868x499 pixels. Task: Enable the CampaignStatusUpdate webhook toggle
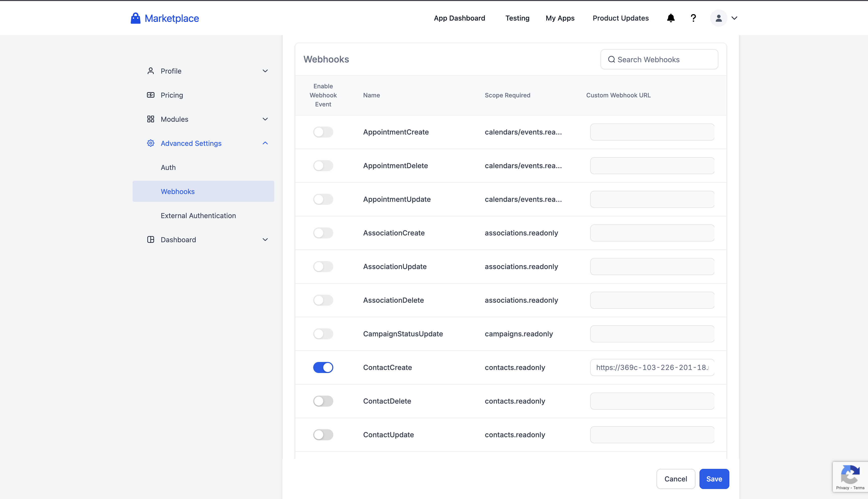323,334
